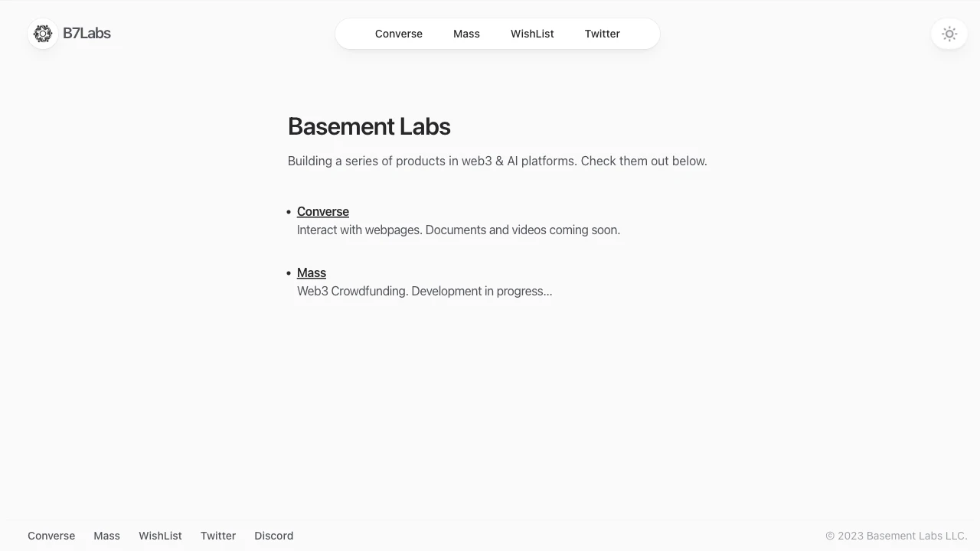
Task: Open Twitter from the footer
Action: coord(217,536)
